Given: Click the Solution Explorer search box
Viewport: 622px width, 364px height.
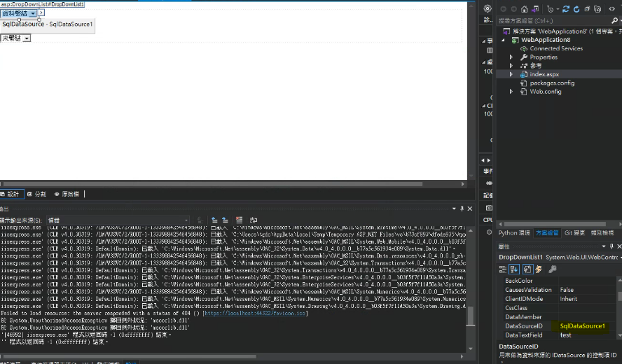Looking at the screenshot, I should (x=553, y=20).
